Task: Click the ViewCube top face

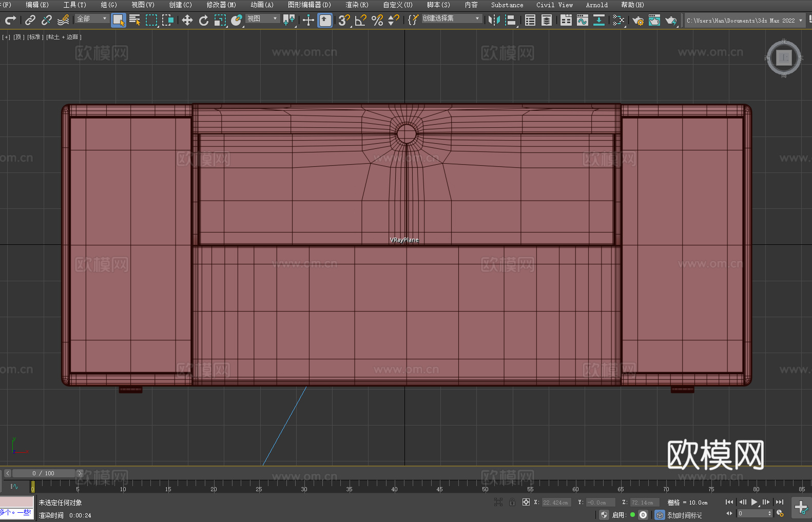Action: pos(784,57)
